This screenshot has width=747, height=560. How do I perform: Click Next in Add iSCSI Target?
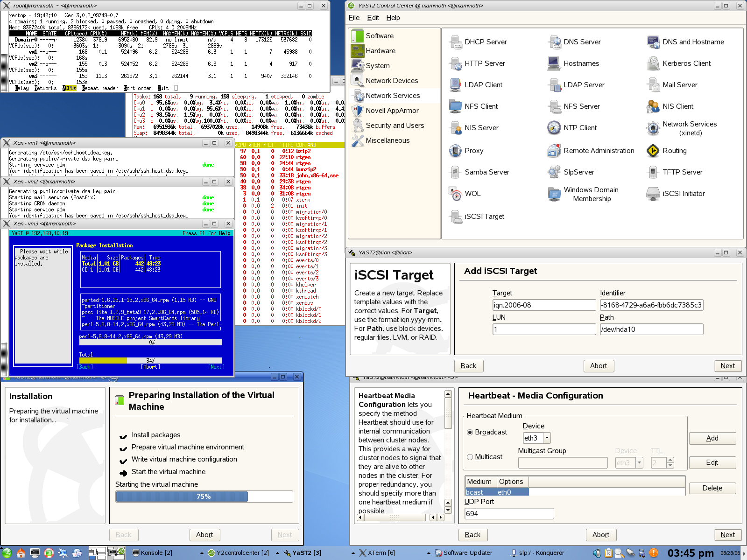727,366
